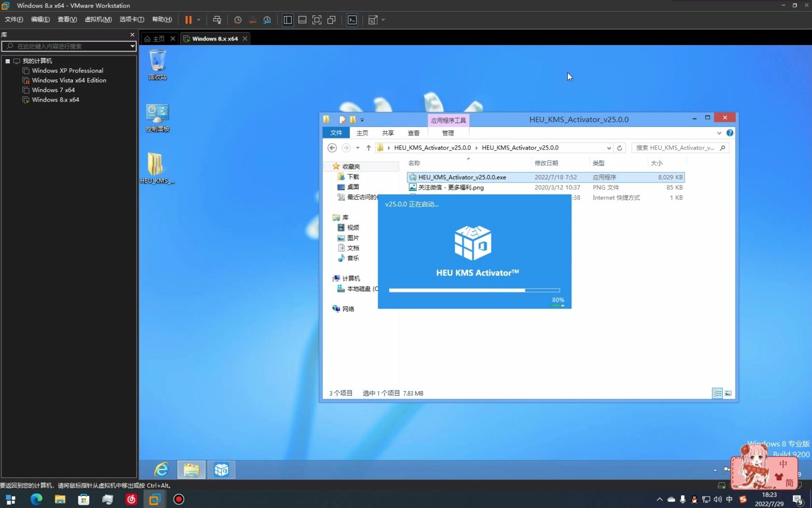Select the 回收站 recycle bin desktop icon
The image size is (812, 508).
[157, 64]
